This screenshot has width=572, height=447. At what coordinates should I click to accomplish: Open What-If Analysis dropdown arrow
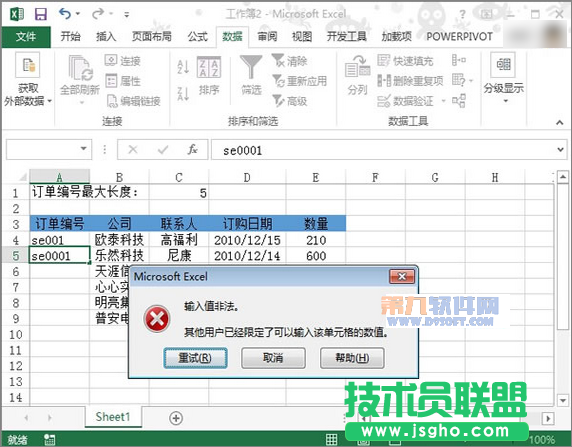click(x=471, y=80)
